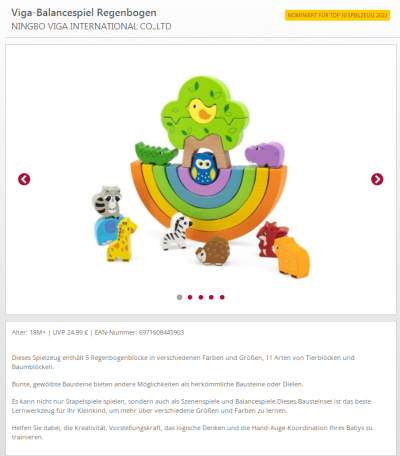400x456 pixels.
Task: Advance to the next product image arrow
Action: click(377, 179)
